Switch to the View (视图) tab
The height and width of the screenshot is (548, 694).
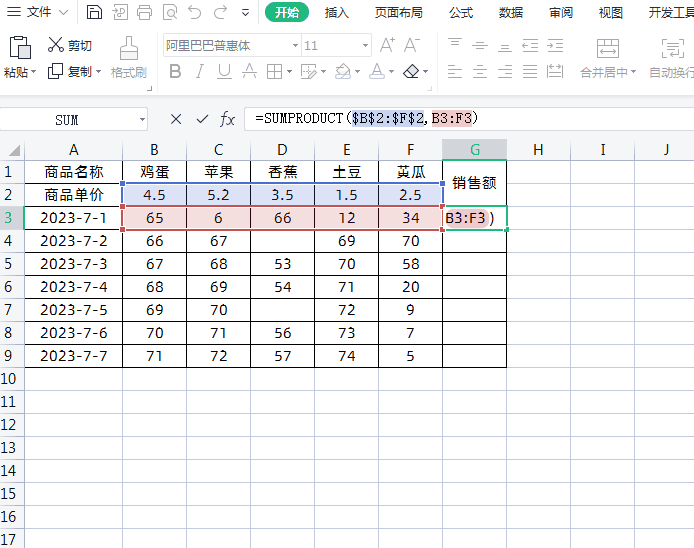pyautogui.click(x=611, y=13)
